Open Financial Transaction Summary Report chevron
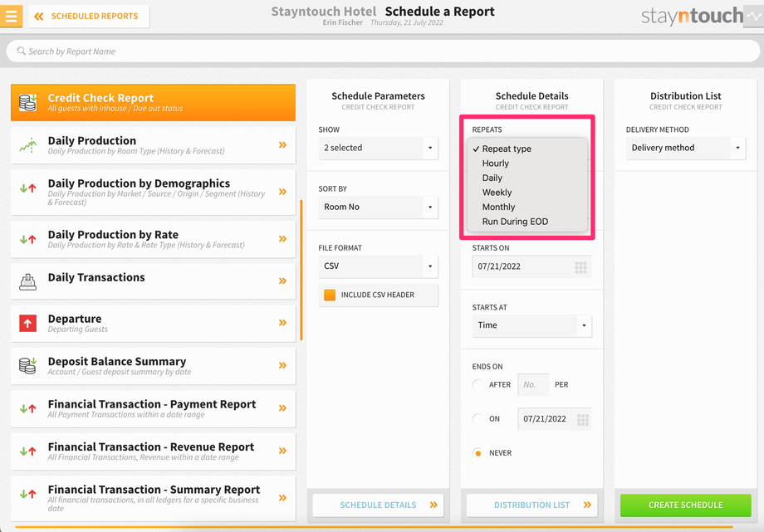Viewport: 764px width, 532px height. tap(282, 497)
